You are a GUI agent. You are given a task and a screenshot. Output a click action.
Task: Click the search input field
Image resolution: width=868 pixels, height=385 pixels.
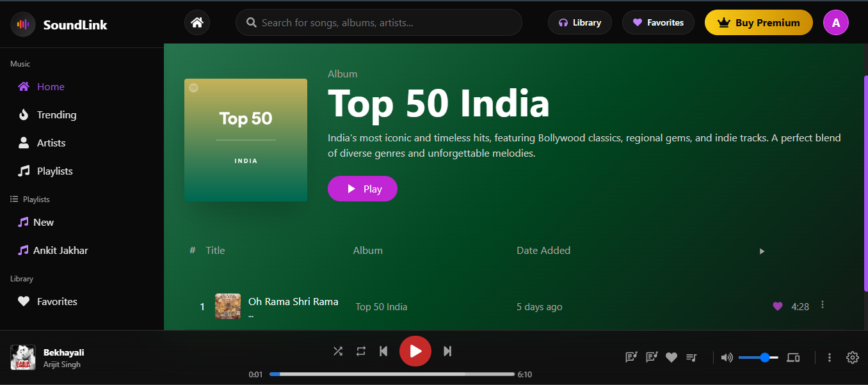point(379,22)
